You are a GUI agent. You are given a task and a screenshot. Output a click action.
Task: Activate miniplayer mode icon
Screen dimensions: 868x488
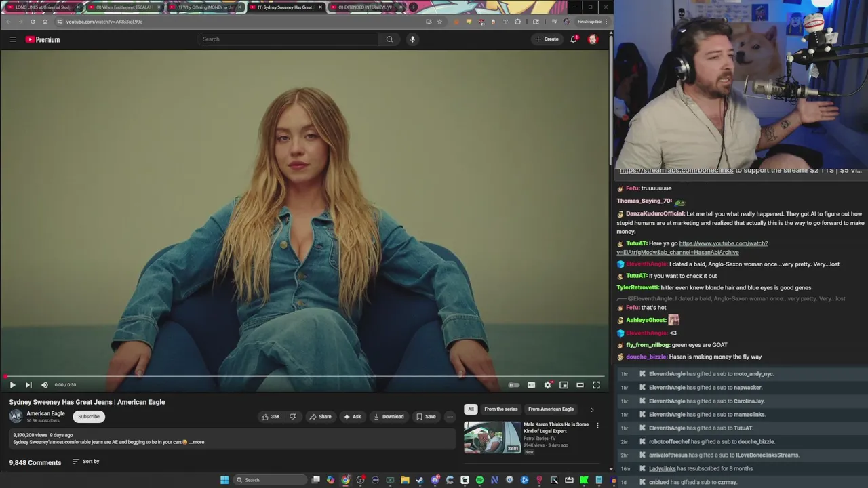564,385
